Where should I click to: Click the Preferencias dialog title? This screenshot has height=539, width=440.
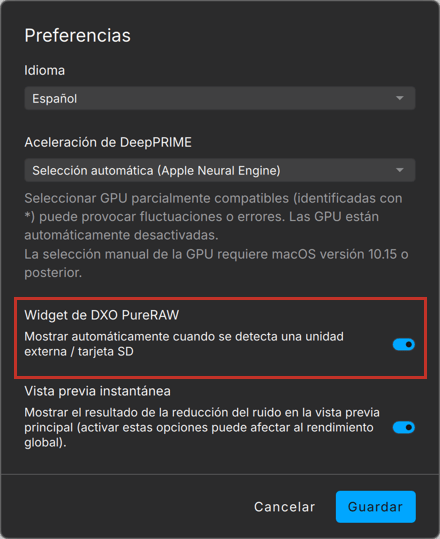[78, 36]
